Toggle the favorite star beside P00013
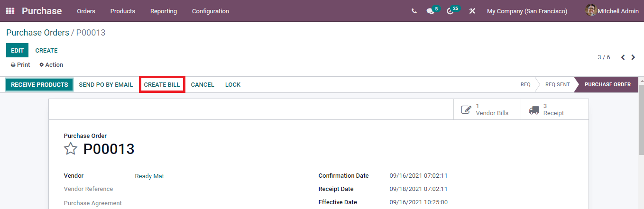The image size is (644, 209). [x=71, y=149]
